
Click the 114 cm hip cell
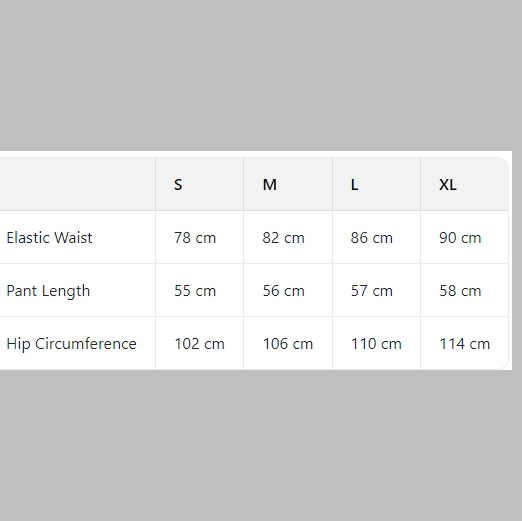(464, 343)
